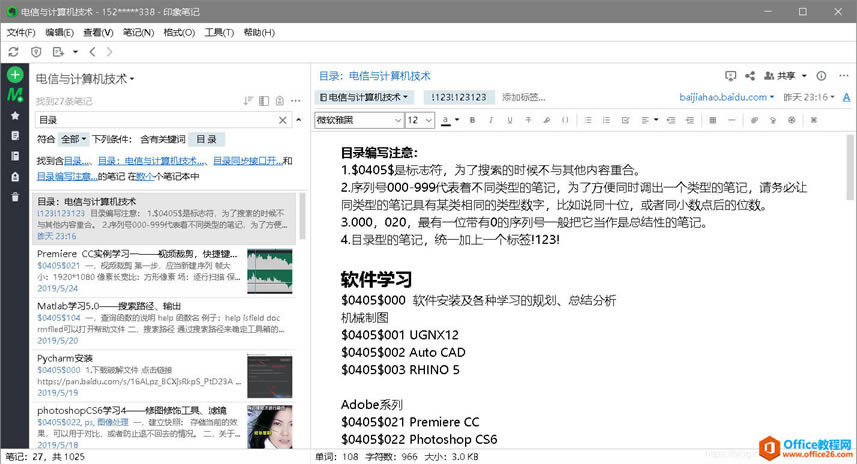The width and height of the screenshot is (857, 464).
Task: Create a note with the green plus button
Action: [15, 74]
